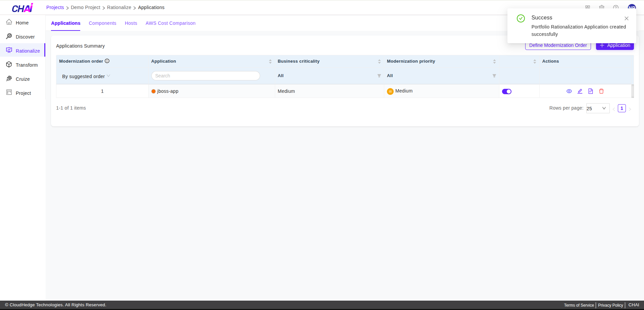Edit jboss-app using the pencil icon
Screen dimensions: 644x310
(580, 91)
